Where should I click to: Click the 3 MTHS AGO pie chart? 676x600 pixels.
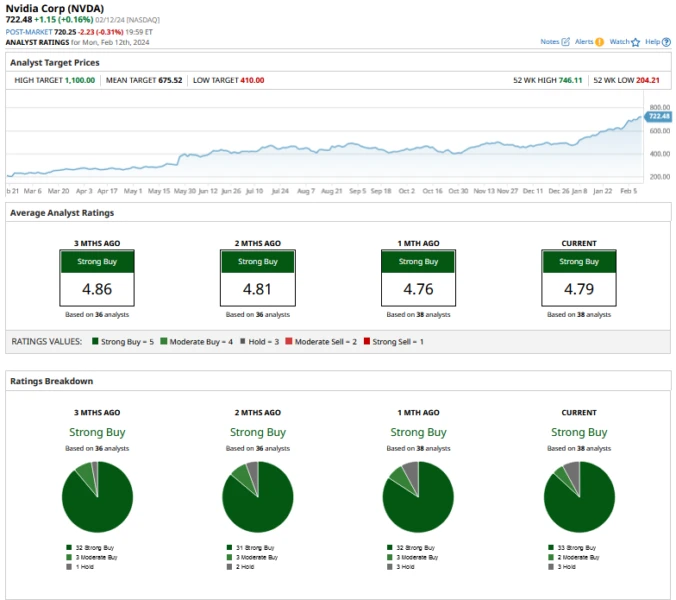(x=97, y=497)
